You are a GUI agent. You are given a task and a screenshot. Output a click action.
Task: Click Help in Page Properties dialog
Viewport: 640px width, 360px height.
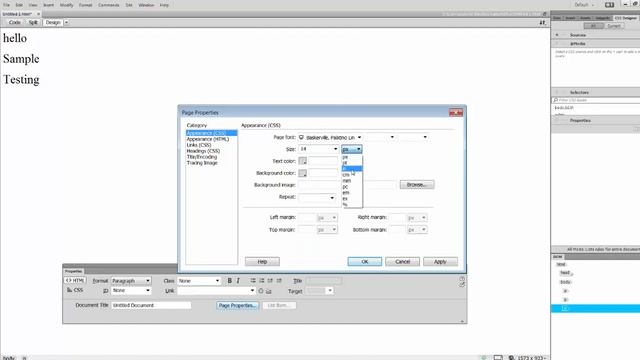tap(262, 262)
